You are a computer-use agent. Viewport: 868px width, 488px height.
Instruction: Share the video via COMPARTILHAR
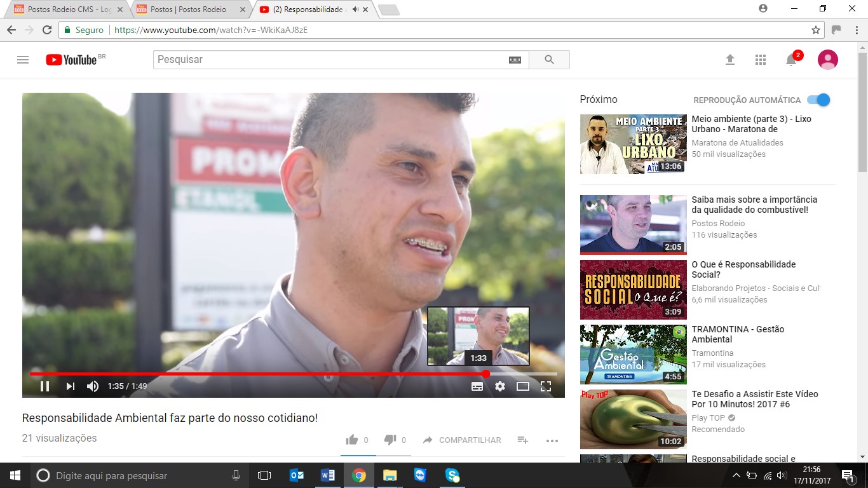coord(461,440)
